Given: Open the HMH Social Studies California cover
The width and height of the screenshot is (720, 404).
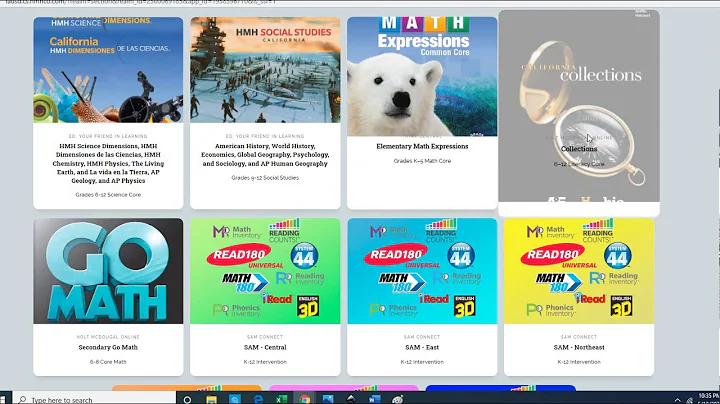Looking at the screenshot, I should pos(265,70).
